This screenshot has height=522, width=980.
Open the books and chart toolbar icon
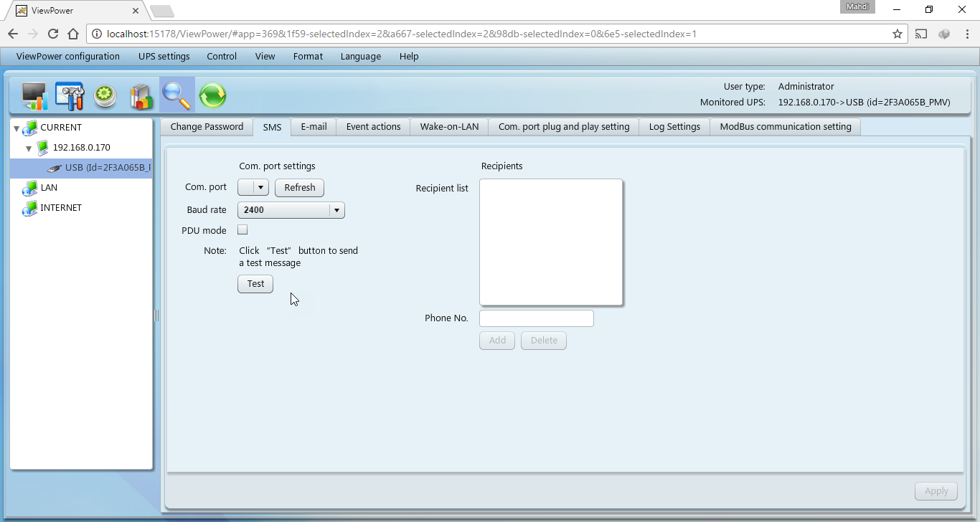[x=141, y=96]
